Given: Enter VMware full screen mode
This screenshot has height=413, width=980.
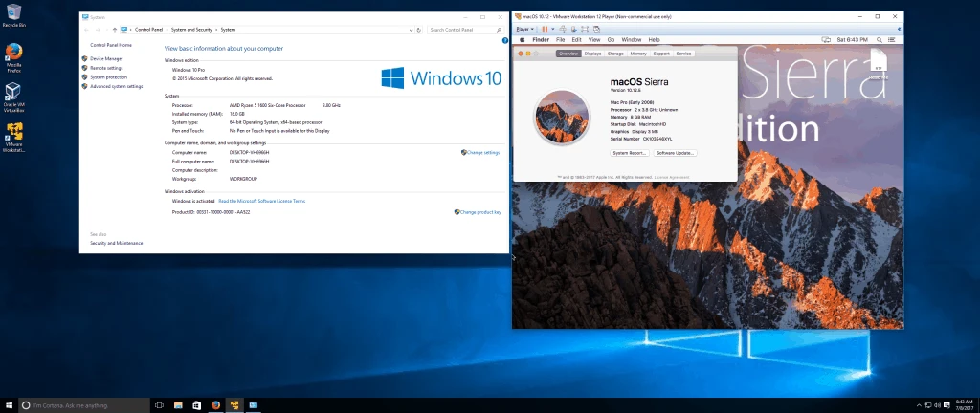Looking at the screenshot, I should click(x=585, y=29).
